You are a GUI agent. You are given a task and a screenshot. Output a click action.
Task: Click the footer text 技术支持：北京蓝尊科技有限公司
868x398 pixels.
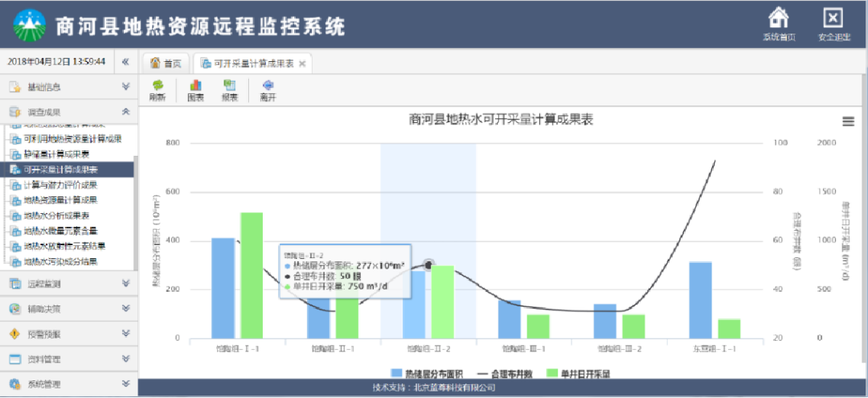pos(433,388)
